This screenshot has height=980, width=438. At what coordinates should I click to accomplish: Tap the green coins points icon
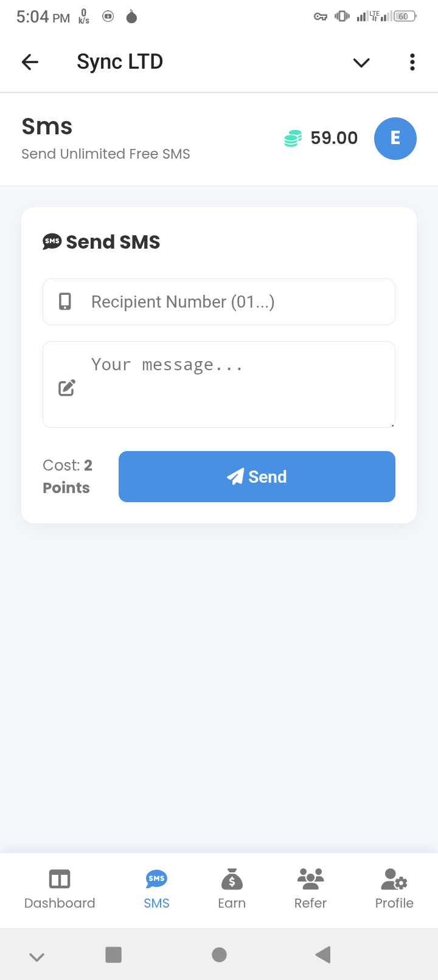pos(293,139)
